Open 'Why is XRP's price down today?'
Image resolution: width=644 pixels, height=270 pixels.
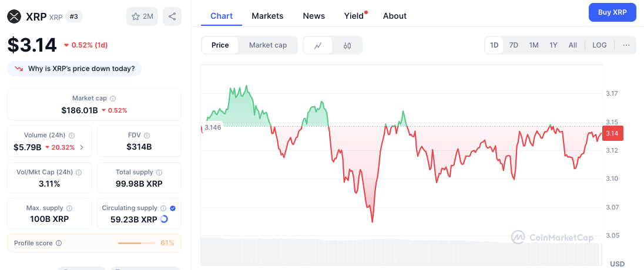(x=75, y=69)
